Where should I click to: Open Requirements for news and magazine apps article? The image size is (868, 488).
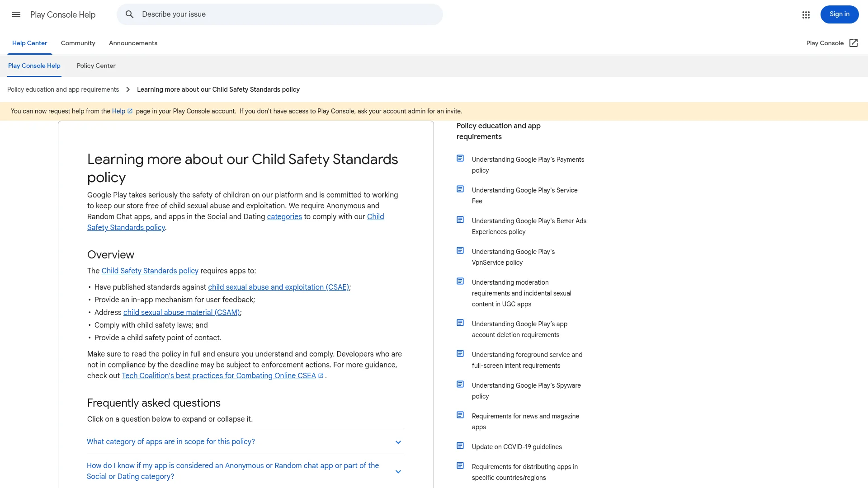pos(525,422)
